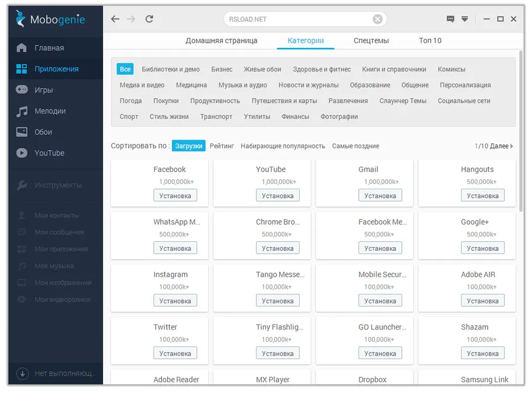532x398 pixels.
Task: Select the Погода category
Action: point(131,101)
